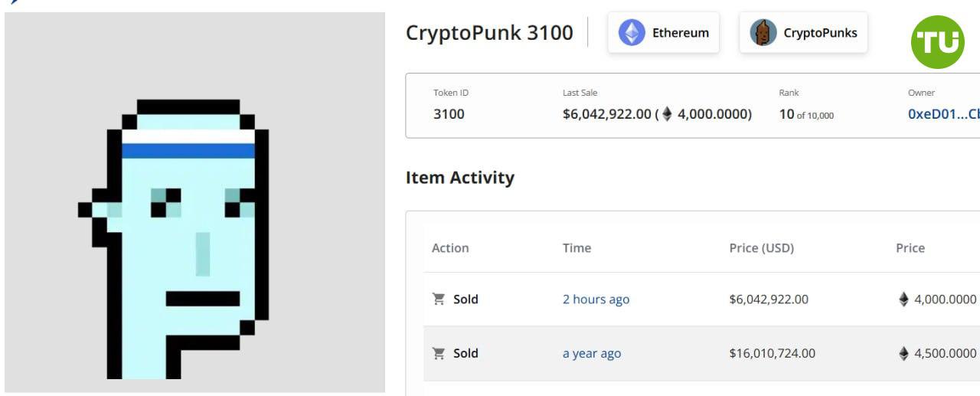Click the Rank 10 of 10,000 value

806,115
